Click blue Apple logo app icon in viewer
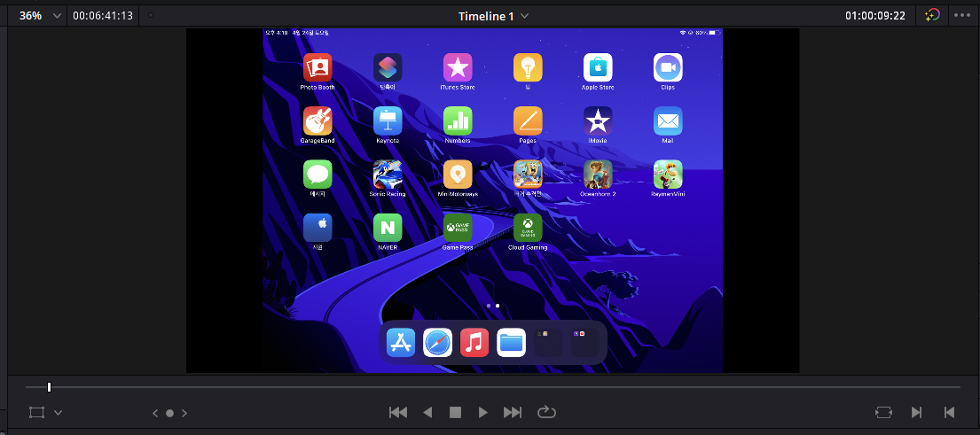 tap(318, 228)
